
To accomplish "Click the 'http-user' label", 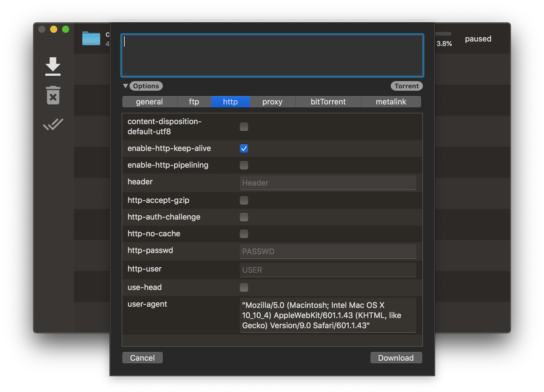I will pos(145,269).
